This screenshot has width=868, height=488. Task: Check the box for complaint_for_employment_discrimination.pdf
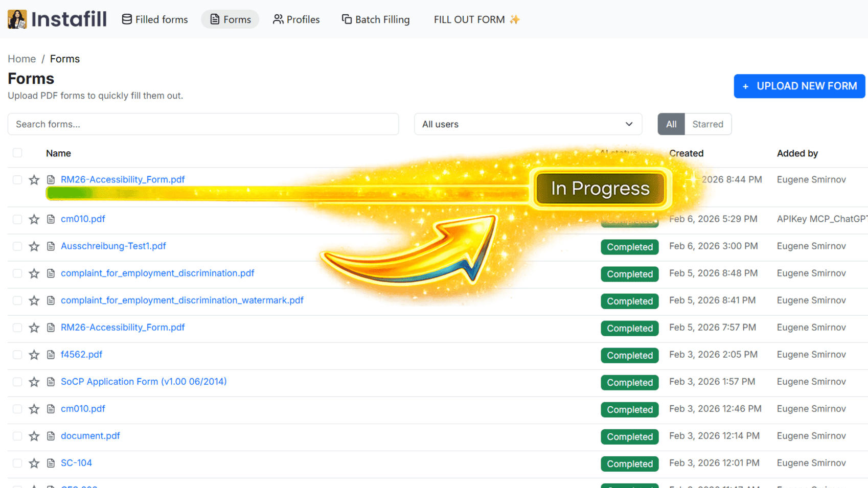click(17, 273)
